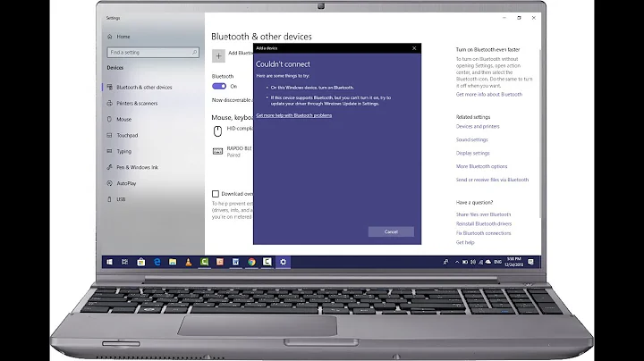Viewport: 644px width, 361px height.
Task: Open the People icon in the taskbar
Action: point(446,262)
